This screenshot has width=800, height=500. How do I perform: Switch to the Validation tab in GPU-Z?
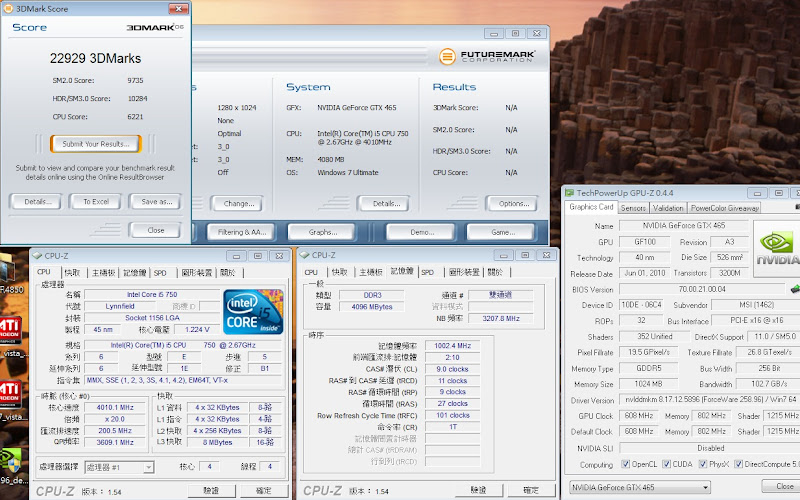point(668,208)
